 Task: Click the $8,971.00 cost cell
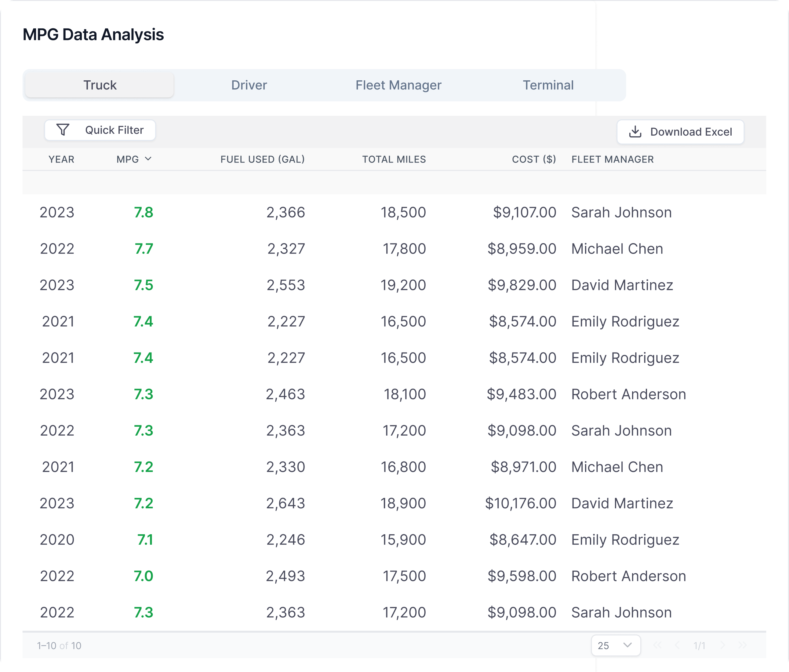pyautogui.click(x=523, y=467)
